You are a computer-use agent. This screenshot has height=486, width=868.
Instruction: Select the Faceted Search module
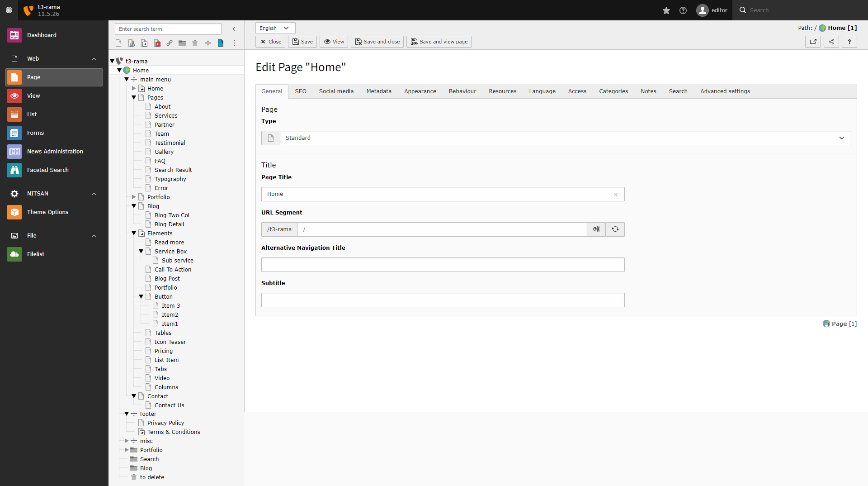click(x=14, y=170)
